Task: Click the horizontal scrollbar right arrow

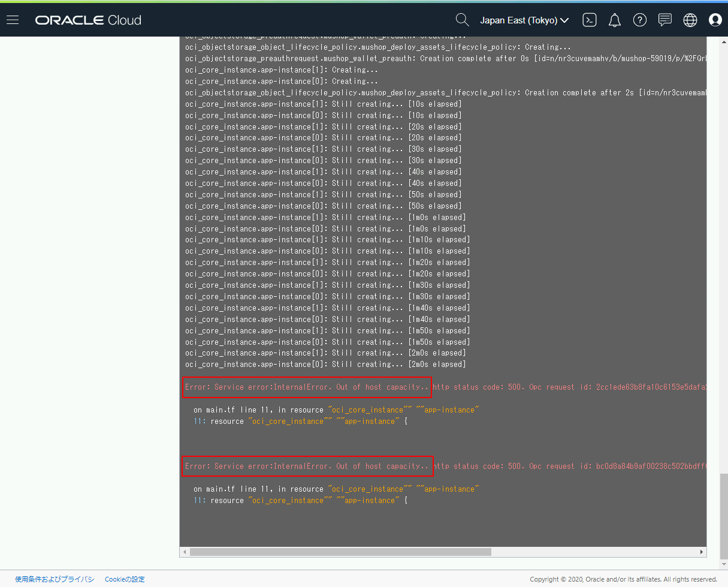Action: click(702, 552)
